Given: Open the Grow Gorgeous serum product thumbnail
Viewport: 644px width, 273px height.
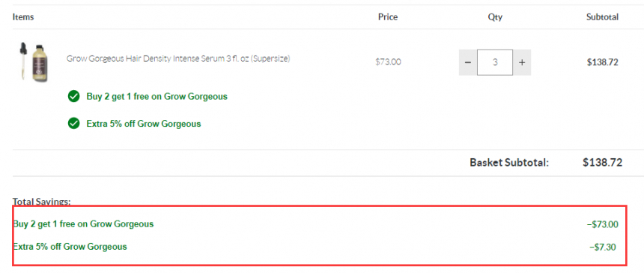Looking at the screenshot, I should point(33,62).
